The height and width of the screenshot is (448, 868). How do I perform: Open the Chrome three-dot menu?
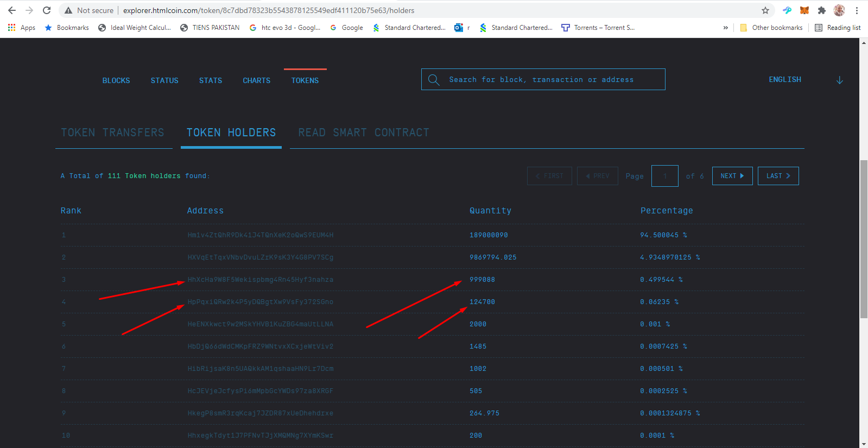857,10
